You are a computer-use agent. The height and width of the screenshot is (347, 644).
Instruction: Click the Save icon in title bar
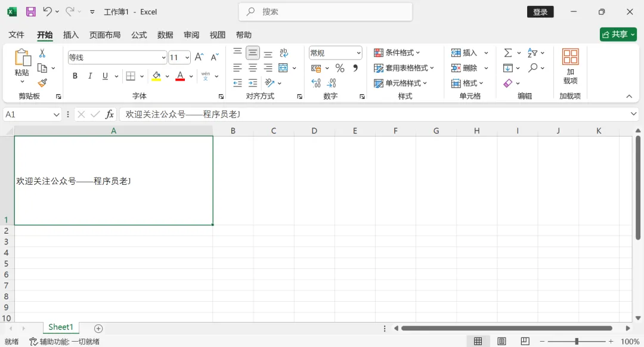pyautogui.click(x=31, y=12)
